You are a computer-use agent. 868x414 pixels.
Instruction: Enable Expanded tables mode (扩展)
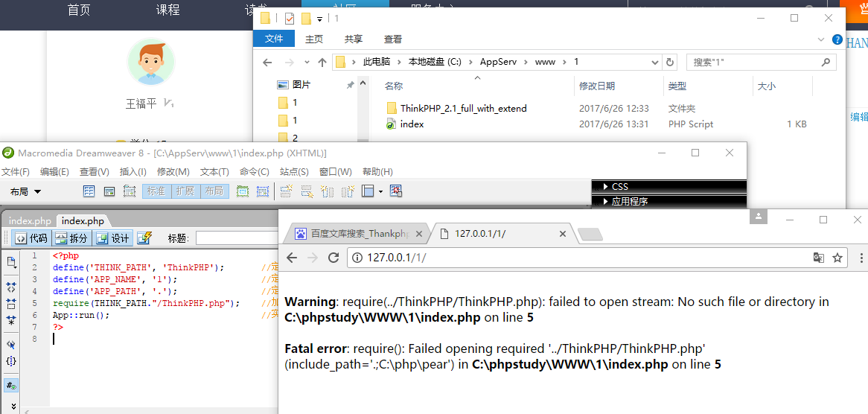[185, 191]
